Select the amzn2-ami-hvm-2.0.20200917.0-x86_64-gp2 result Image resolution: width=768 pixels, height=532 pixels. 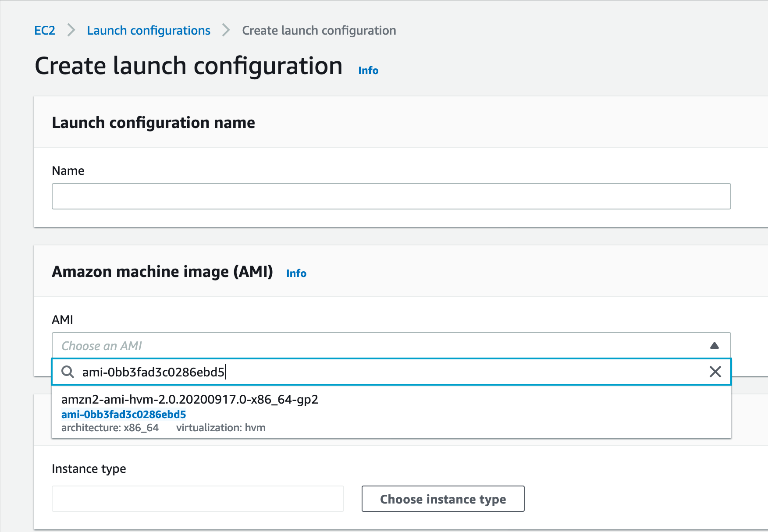(189, 400)
